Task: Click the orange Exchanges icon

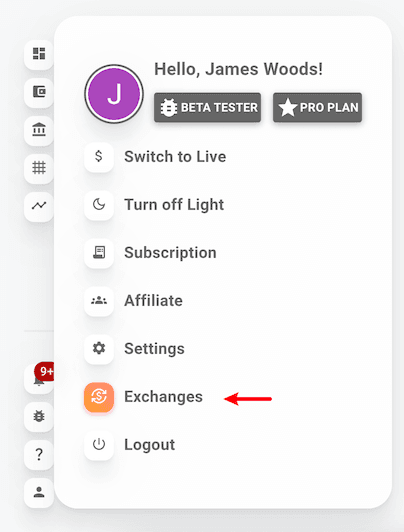Action: click(x=99, y=397)
